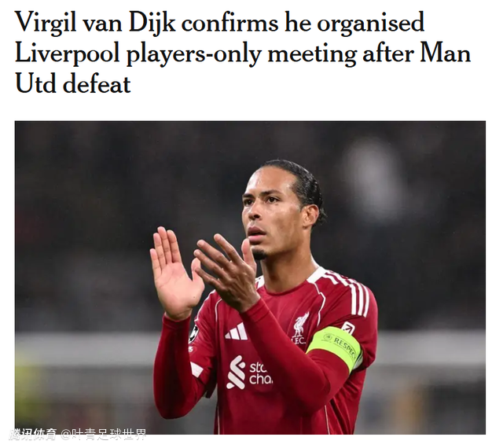
Task: Open the Virgil van Dijk headline article
Action: tap(243, 53)
